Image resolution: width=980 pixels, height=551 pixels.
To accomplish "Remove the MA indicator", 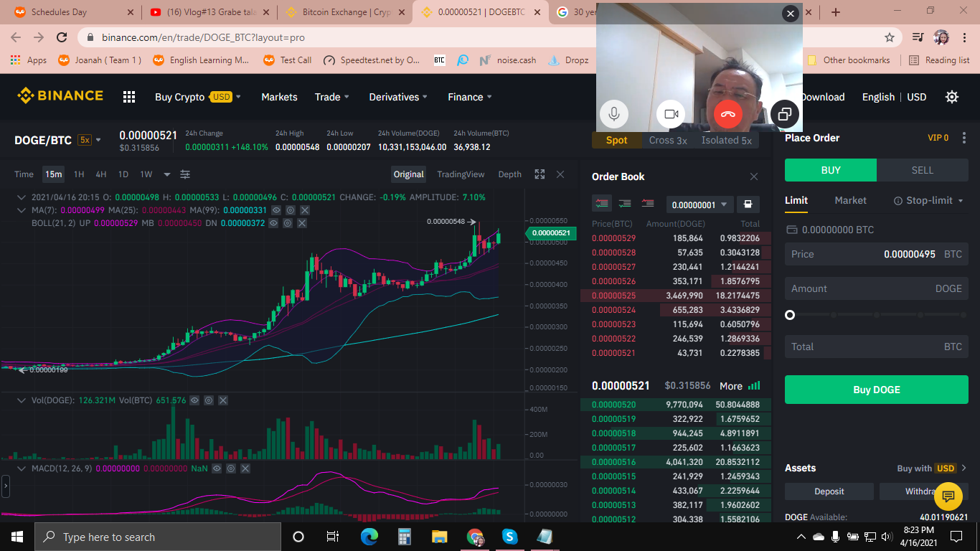I will click(305, 210).
